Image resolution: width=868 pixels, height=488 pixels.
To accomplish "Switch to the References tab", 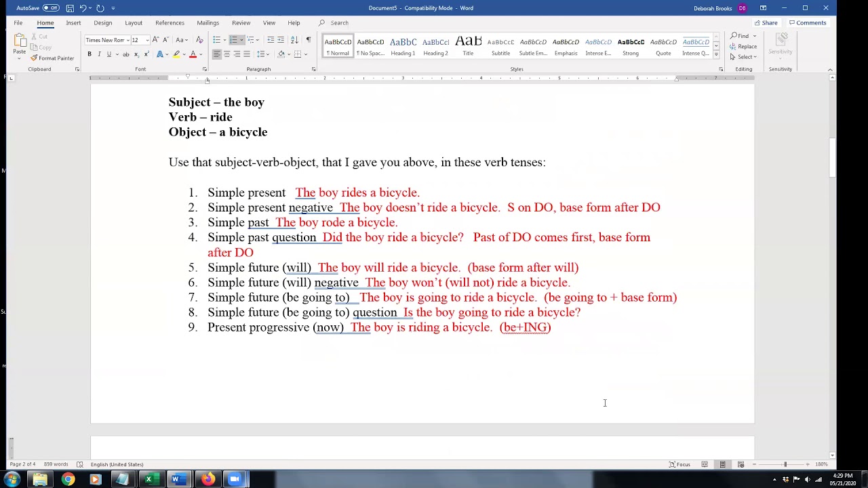I will [x=170, y=22].
